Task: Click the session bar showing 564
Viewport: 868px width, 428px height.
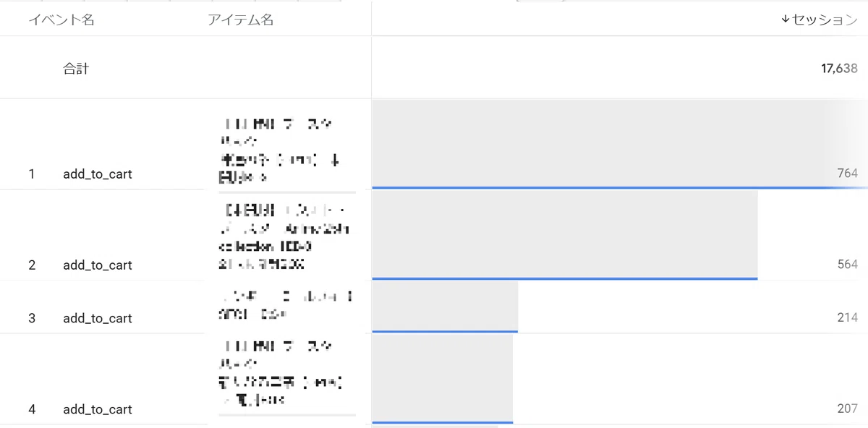Action: (x=564, y=235)
